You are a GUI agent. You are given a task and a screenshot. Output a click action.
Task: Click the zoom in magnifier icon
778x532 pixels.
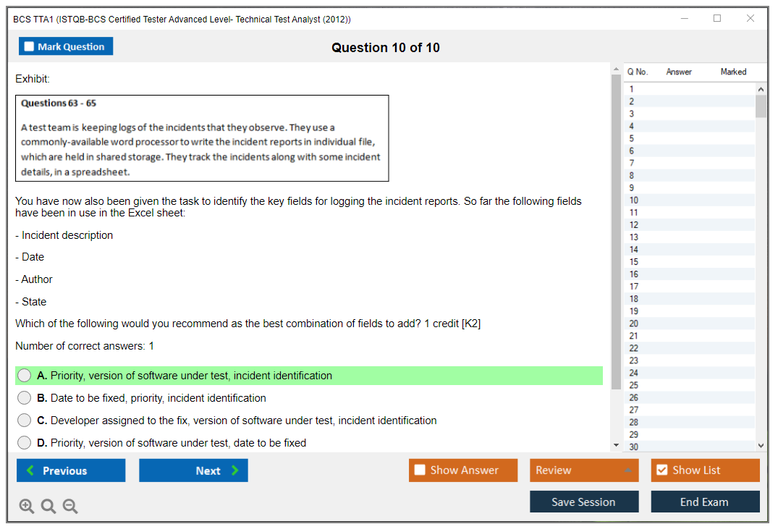[x=27, y=507]
